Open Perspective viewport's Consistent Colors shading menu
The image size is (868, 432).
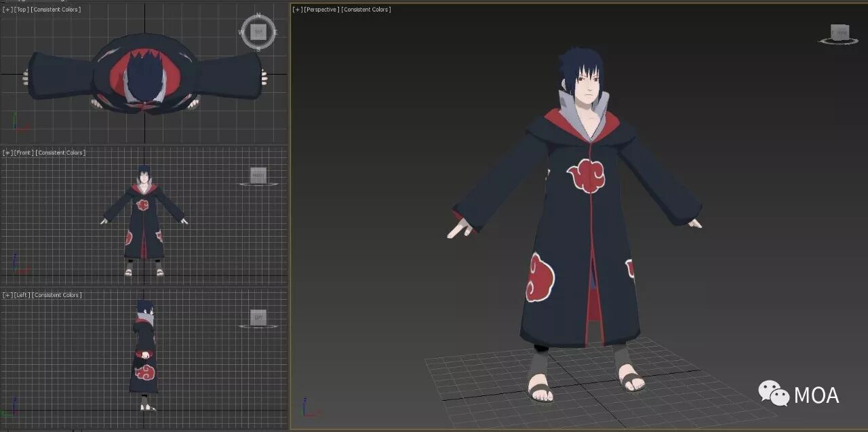click(366, 9)
